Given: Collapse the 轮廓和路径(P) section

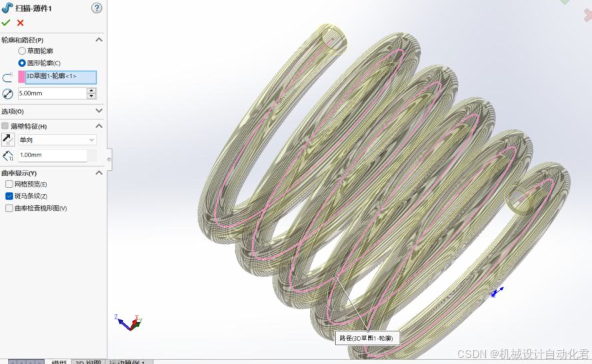Looking at the screenshot, I should pos(99,39).
